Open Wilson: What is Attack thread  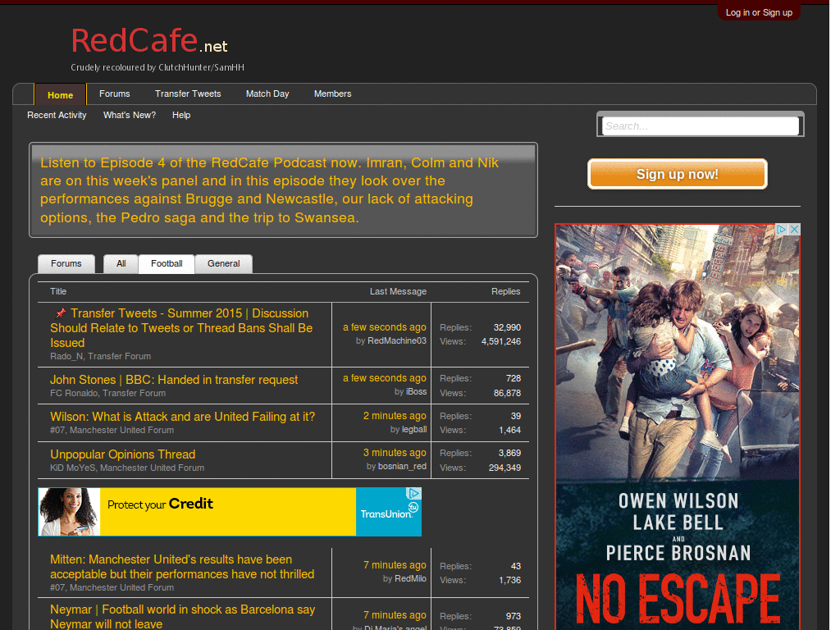click(x=183, y=417)
